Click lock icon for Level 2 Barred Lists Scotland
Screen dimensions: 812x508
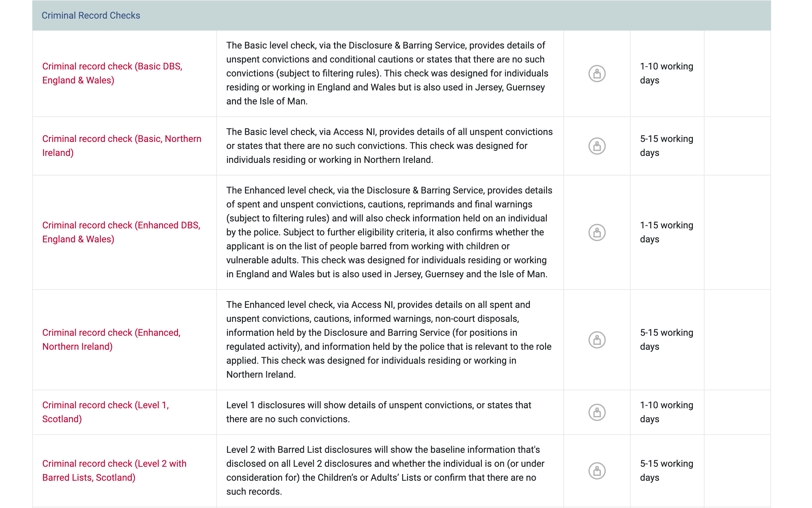tap(597, 471)
